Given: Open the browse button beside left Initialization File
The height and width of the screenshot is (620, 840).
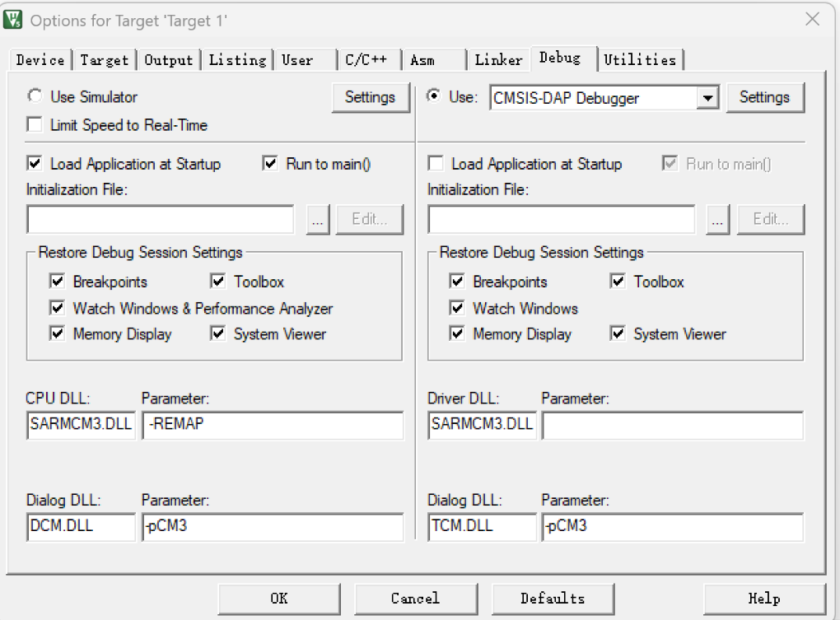Looking at the screenshot, I should 317,219.
